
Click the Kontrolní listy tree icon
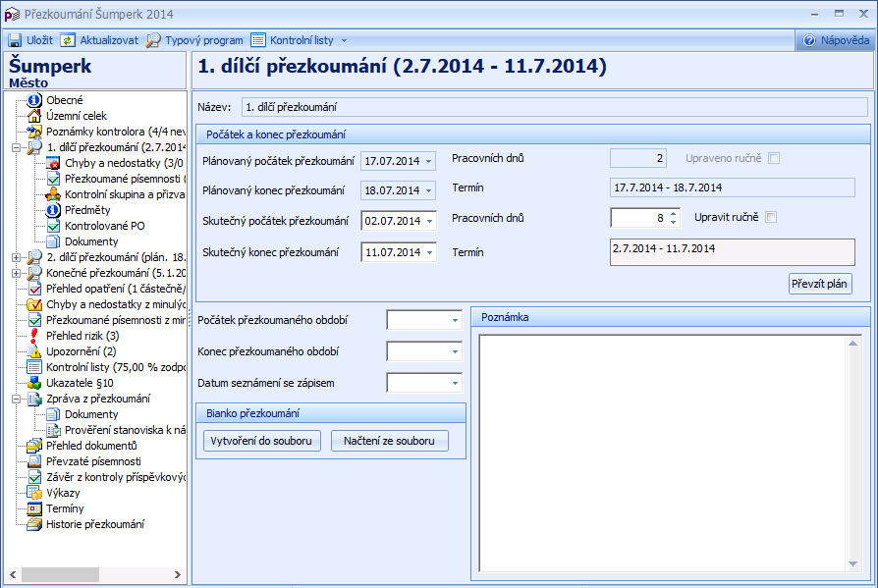point(34,367)
